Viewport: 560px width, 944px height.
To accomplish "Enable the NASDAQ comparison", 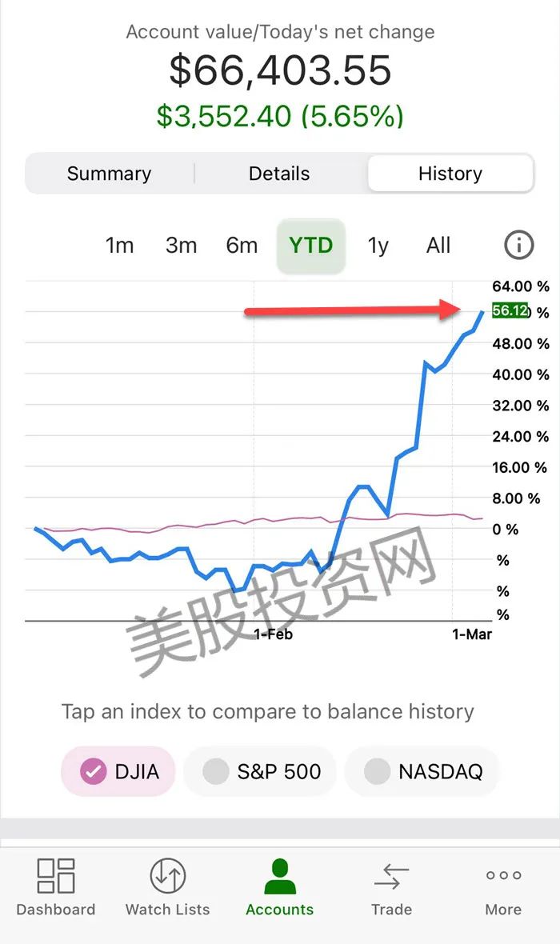I will pos(422,771).
